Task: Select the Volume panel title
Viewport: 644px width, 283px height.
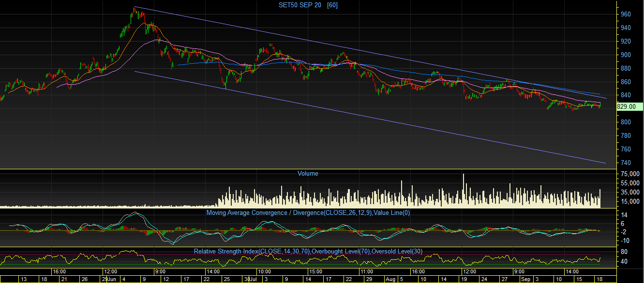Action: tap(308, 173)
